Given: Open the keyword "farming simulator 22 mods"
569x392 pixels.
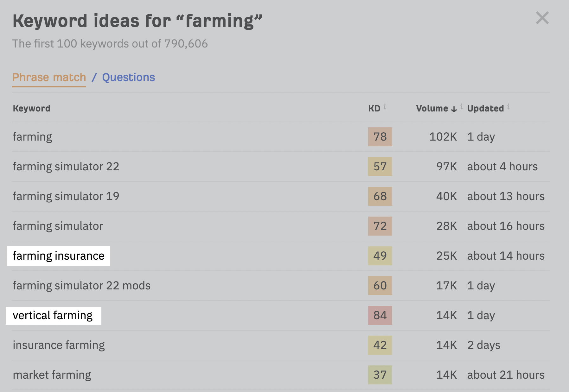Looking at the screenshot, I should (81, 285).
